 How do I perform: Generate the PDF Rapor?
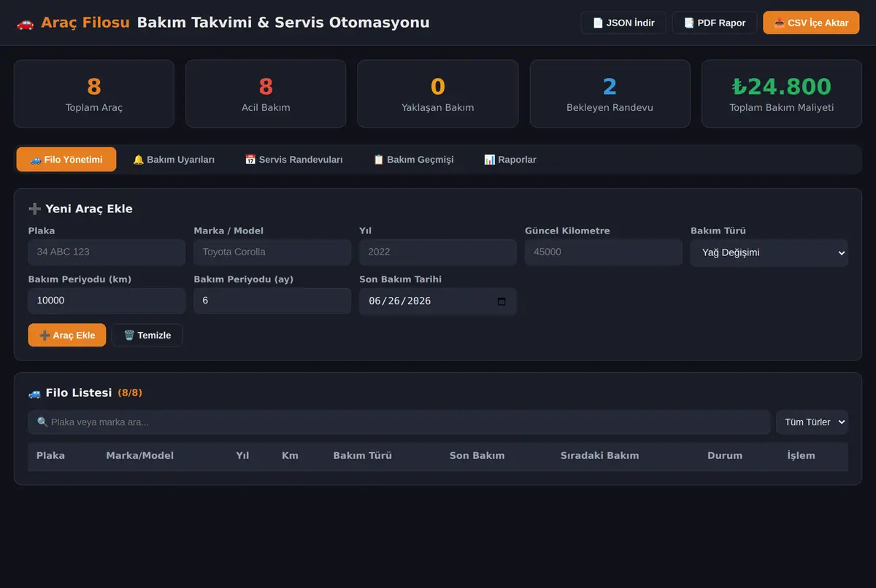tap(715, 23)
